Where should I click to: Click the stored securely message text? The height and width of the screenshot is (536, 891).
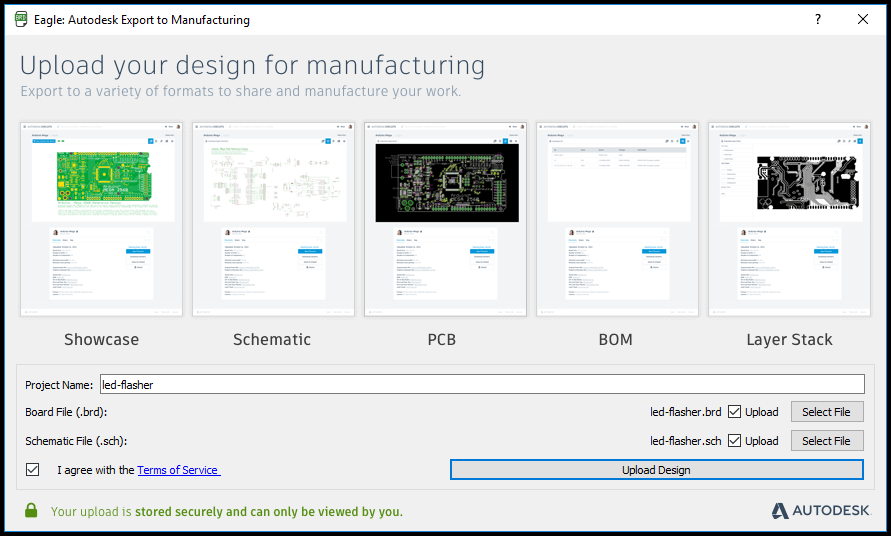point(227,512)
